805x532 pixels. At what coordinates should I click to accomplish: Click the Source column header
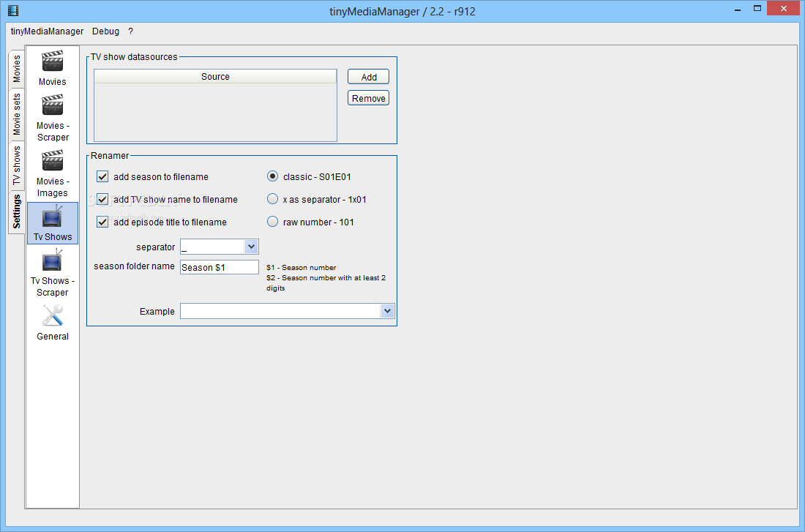click(x=215, y=77)
